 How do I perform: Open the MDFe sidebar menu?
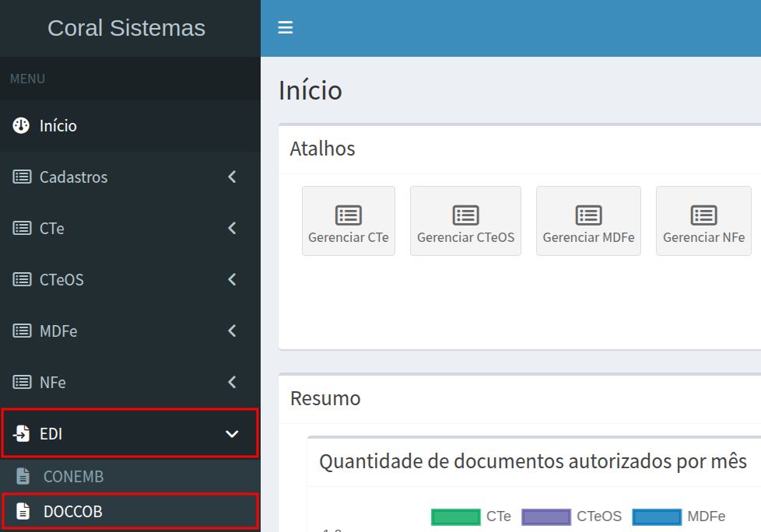pyautogui.click(x=58, y=331)
